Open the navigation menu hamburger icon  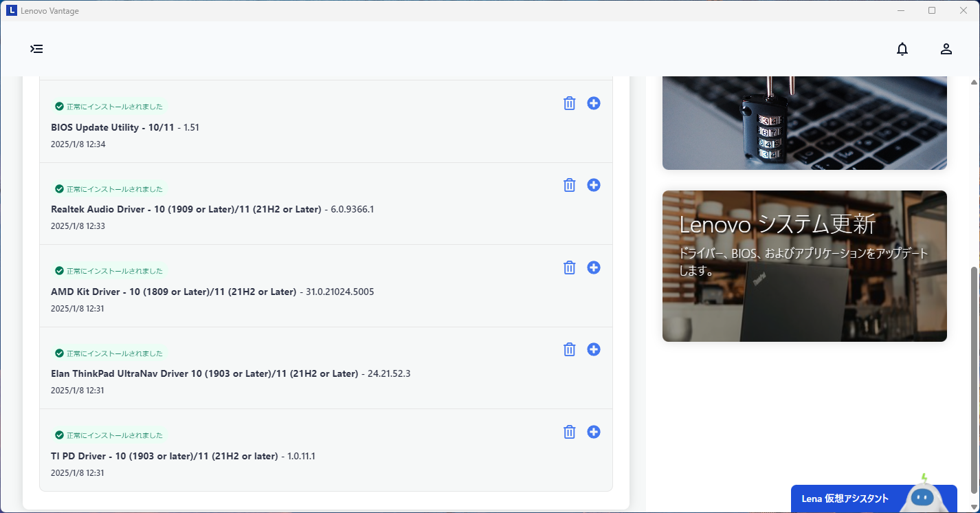tap(36, 49)
